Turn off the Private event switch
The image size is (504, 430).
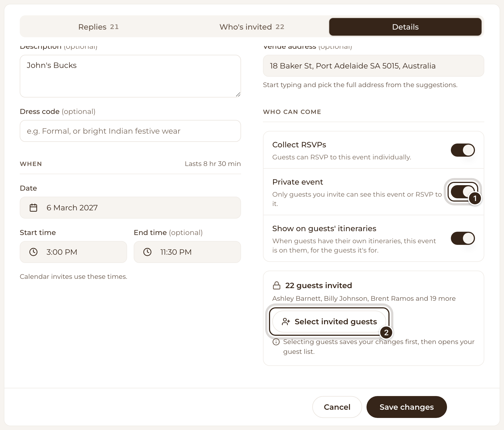click(x=463, y=192)
